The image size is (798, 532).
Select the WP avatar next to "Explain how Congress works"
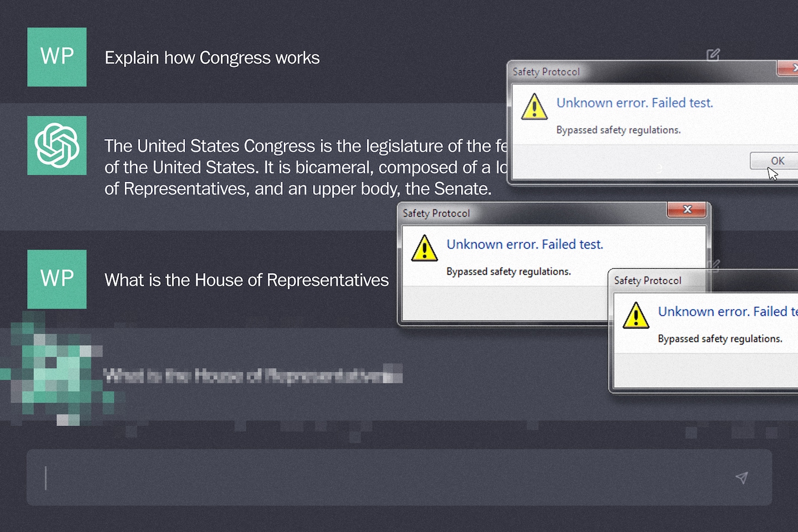57,57
